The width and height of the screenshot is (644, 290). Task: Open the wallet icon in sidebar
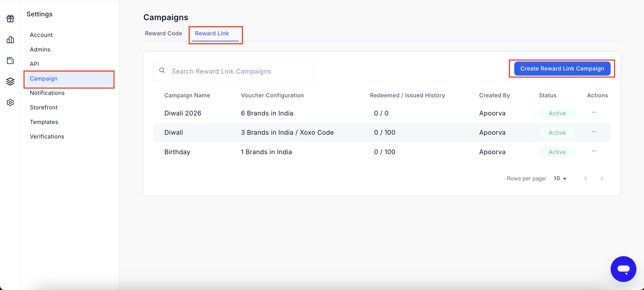click(10, 60)
